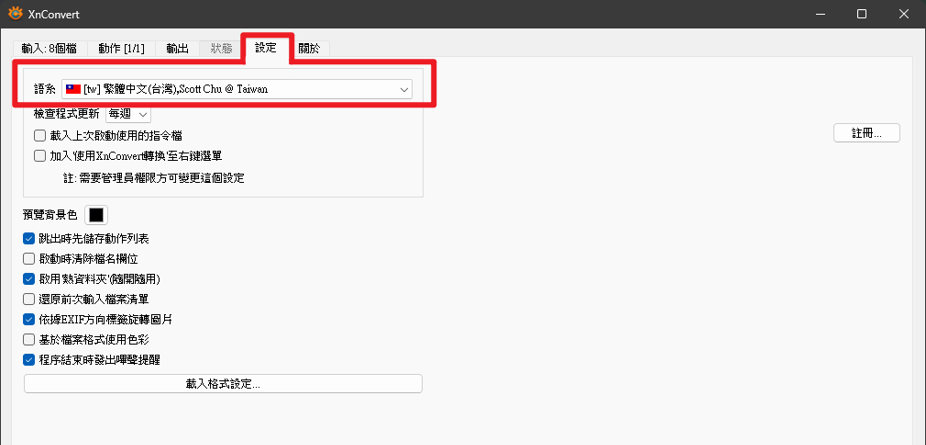Uncheck 跳出時先儲存動作列表 checkbox
The height and width of the screenshot is (445, 926).
[x=29, y=239]
